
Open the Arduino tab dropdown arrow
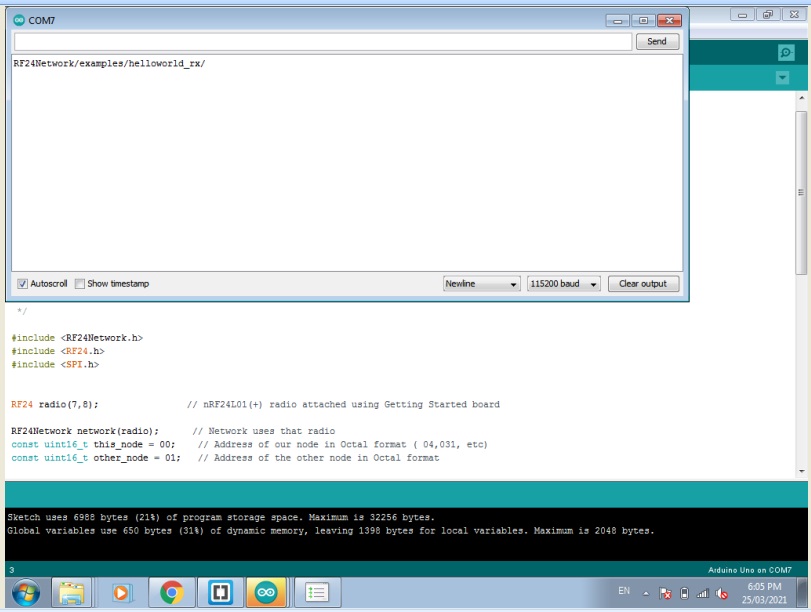(783, 78)
